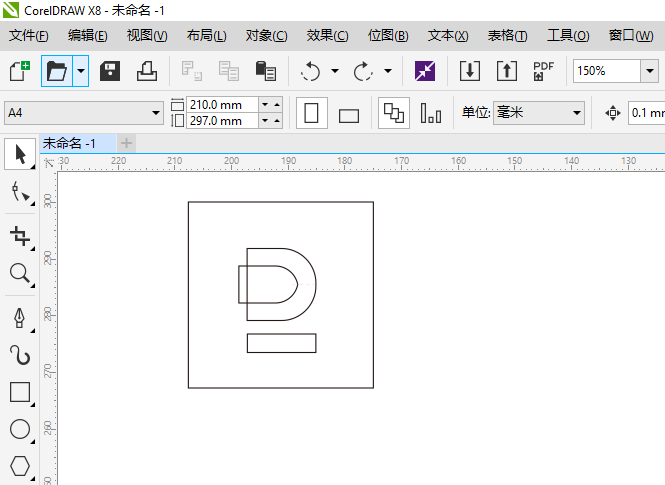The height and width of the screenshot is (485, 665).
Task: Click the ruler origin corner icon
Action: [49, 163]
